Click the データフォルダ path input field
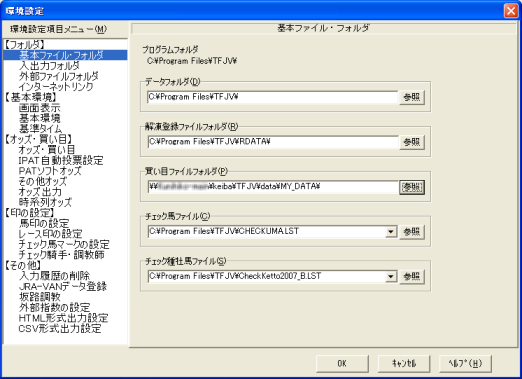This screenshot has width=522, height=379. pos(272,97)
